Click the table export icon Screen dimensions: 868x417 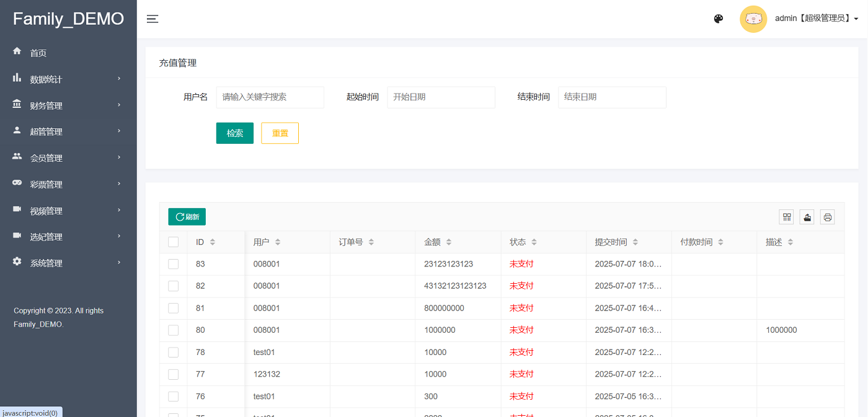807,217
